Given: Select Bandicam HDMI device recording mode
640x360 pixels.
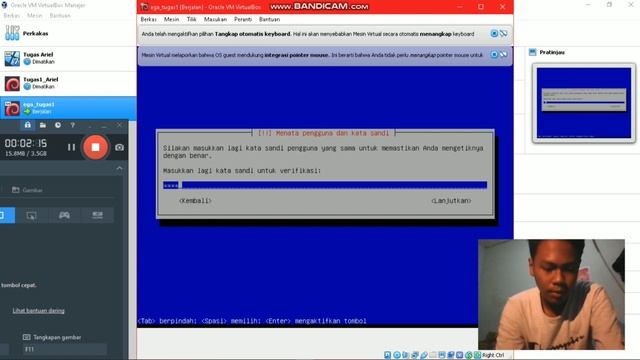Looking at the screenshot, I should (97, 215).
